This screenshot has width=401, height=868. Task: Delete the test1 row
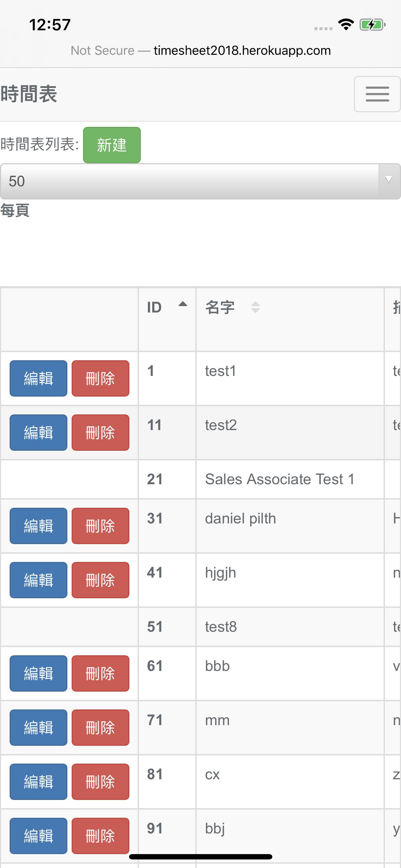pyautogui.click(x=100, y=378)
